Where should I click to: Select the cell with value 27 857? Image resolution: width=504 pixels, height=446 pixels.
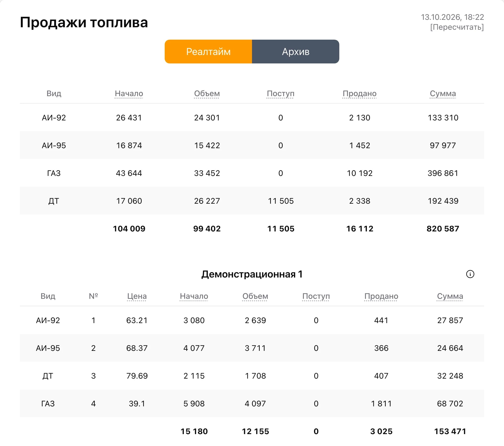click(450, 320)
